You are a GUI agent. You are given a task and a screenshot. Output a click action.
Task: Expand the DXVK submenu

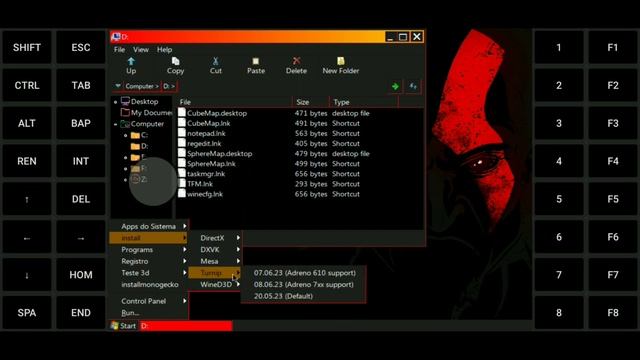(215, 249)
